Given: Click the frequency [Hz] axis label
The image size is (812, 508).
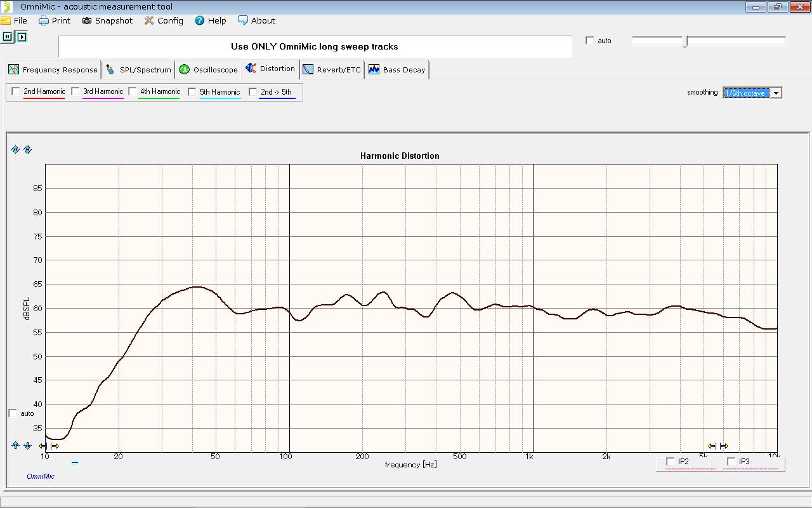Looking at the screenshot, I should 410,465.
